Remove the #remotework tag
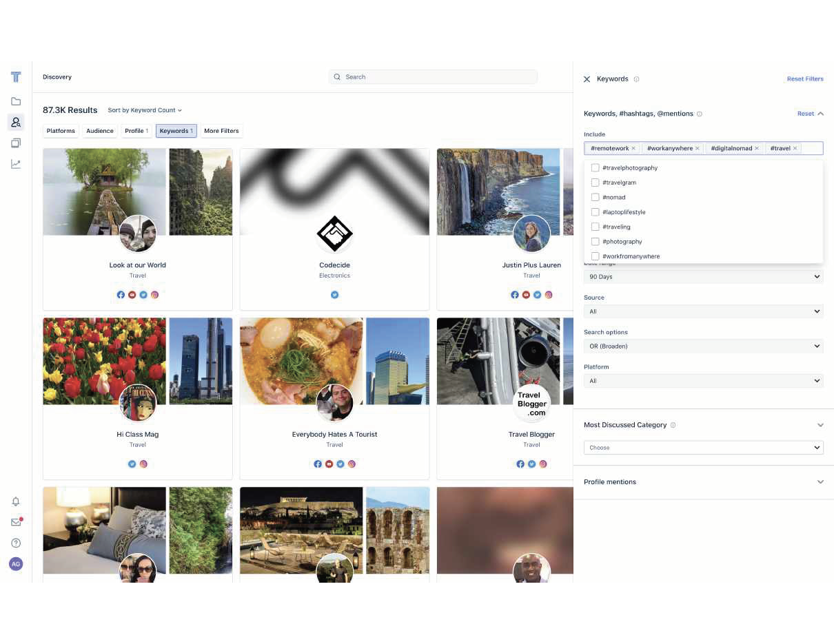 [x=633, y=148]
